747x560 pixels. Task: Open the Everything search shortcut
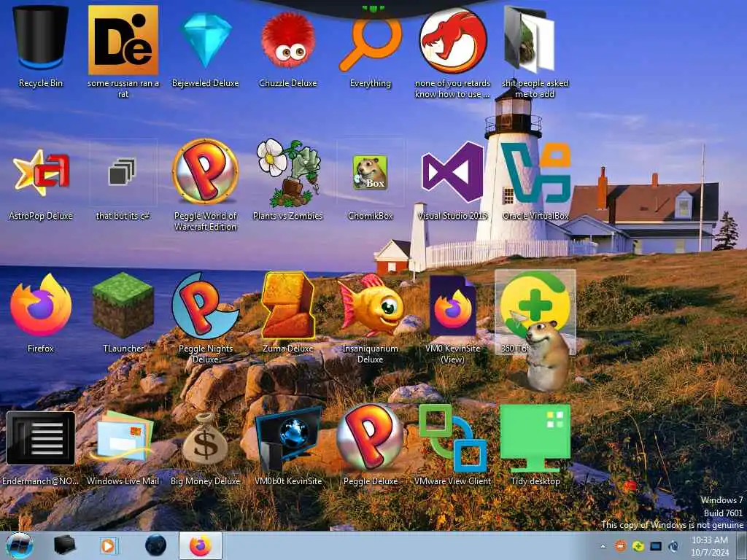pos(370,47)
